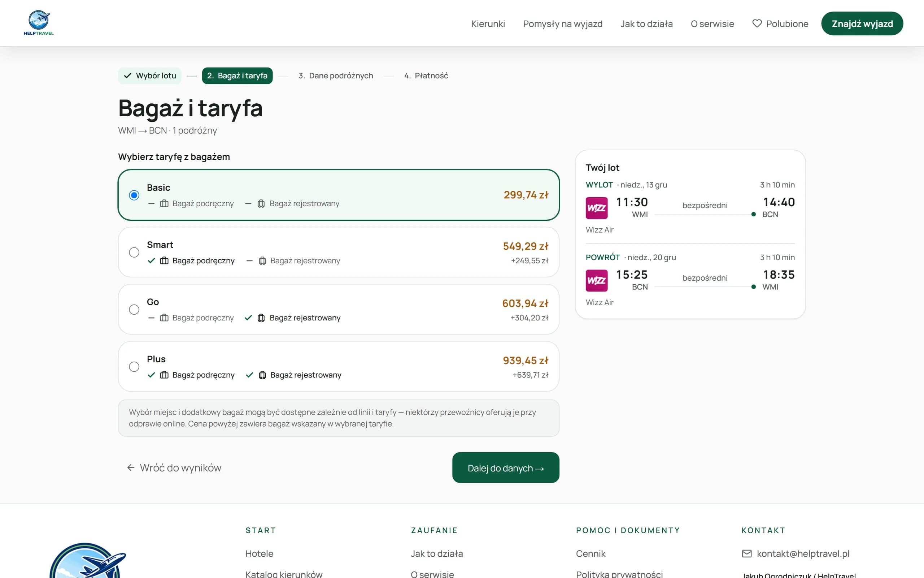Select the Smart fare radio button
The image size is (924, 578).
coord(134,252)
